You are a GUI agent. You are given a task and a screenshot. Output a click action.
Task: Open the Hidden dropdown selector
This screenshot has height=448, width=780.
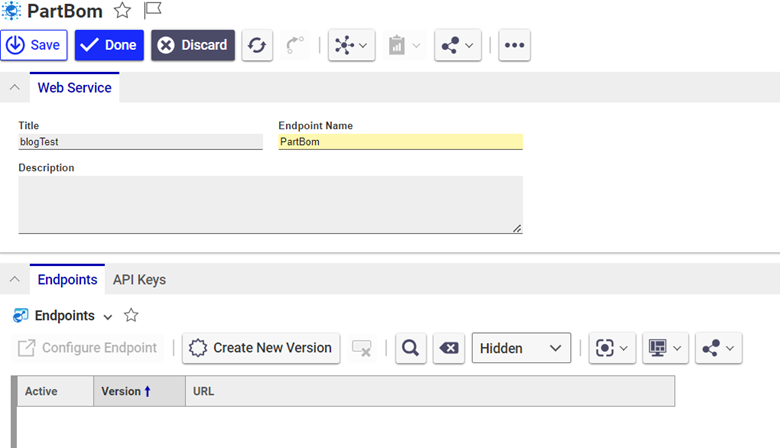pos(521,348)
